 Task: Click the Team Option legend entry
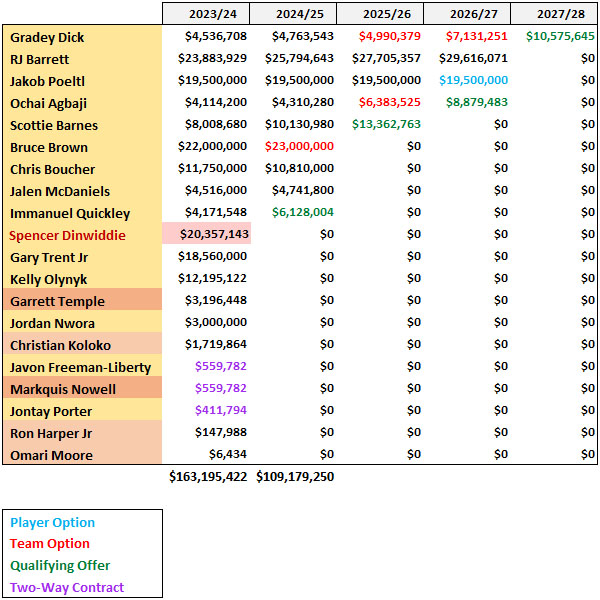point(50,544)
